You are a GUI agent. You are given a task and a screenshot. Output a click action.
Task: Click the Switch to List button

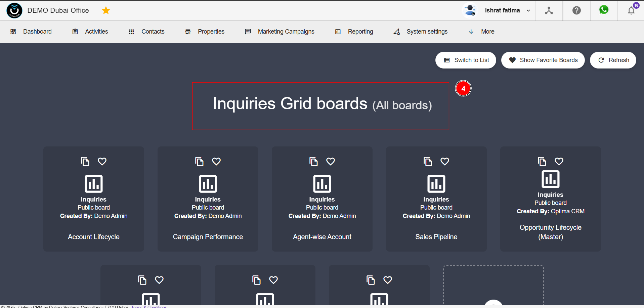pos(466,60)
